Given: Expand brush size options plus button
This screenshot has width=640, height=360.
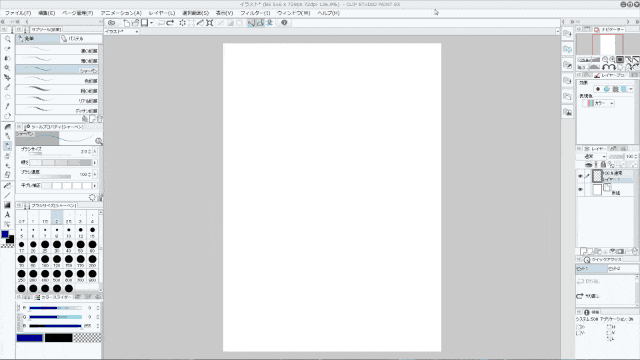Looking at the screenshot, I should point(95,151).
